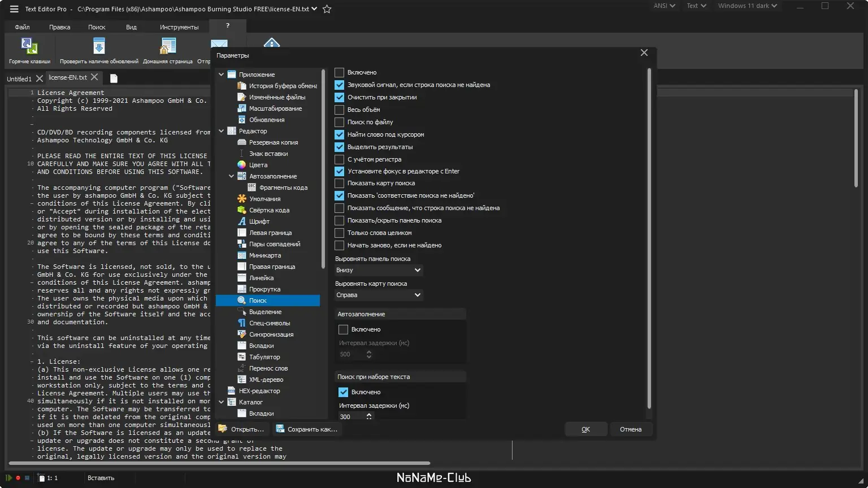Click the Цвета color wheel icon
Image resolution: width=868 pixels, height=488 pixels.
point(242,165)
